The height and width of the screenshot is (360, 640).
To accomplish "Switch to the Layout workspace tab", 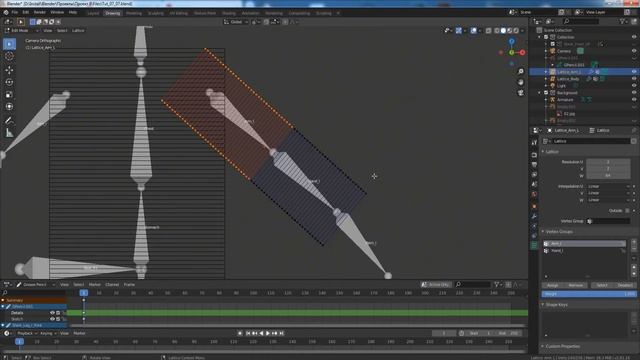I will click(x=93, y=13).
